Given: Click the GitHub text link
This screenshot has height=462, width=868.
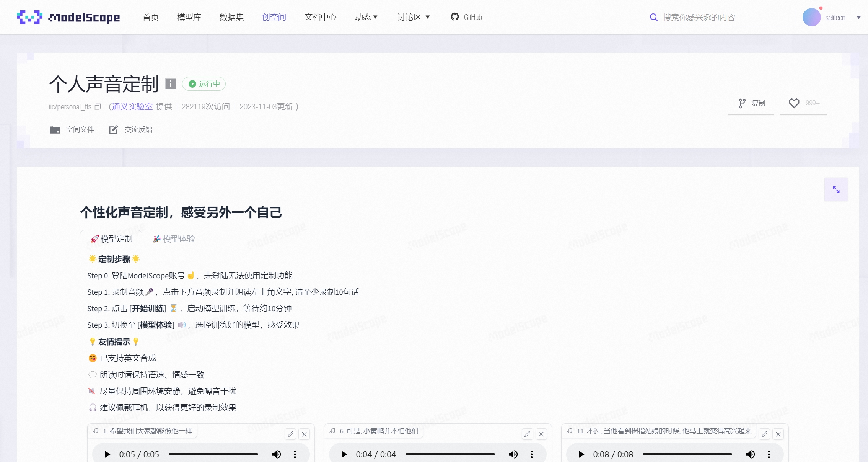Looking at the screenshot, I should click(x=473, y=17).
